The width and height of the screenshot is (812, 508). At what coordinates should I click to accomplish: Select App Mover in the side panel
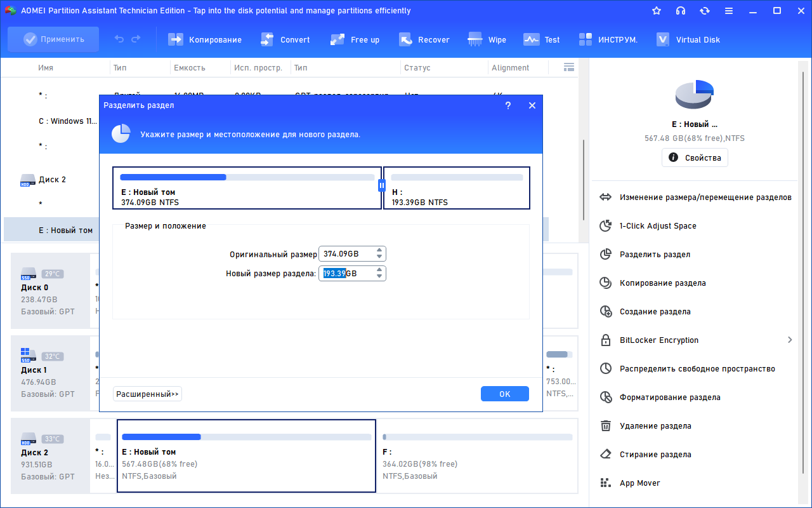[639, 483]
